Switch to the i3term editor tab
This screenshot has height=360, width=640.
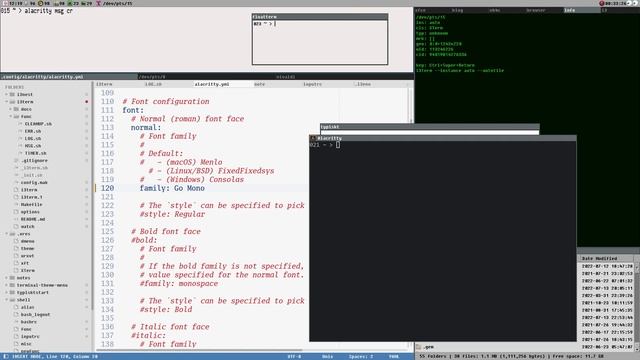point(104,84)
